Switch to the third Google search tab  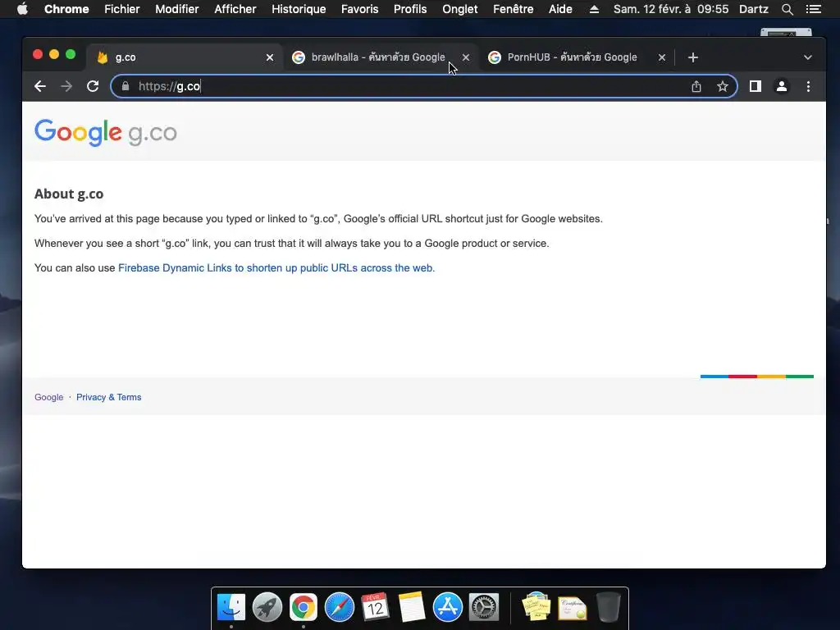coord(572,57)
